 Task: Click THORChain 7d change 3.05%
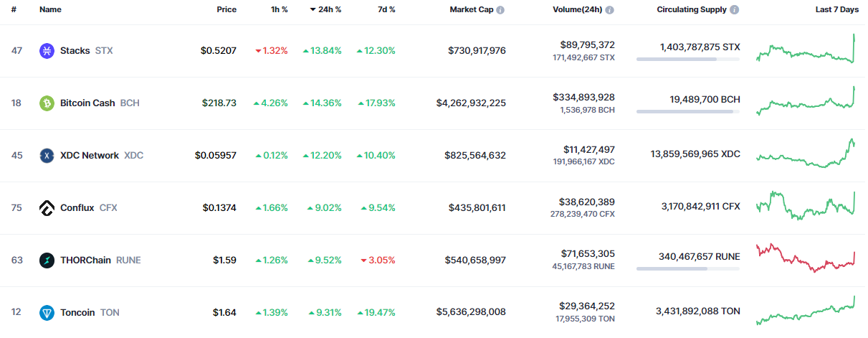[x=378, y=260]
